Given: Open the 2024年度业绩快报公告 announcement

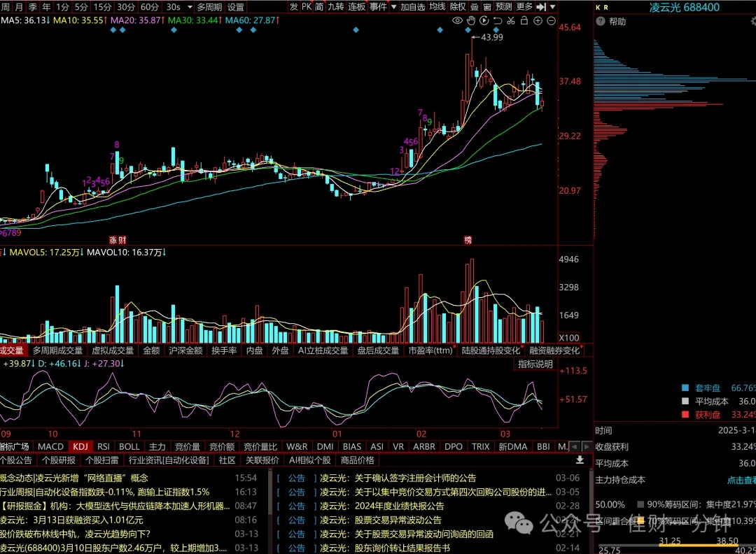Looking at the screenshot, I should pos(399,506).
